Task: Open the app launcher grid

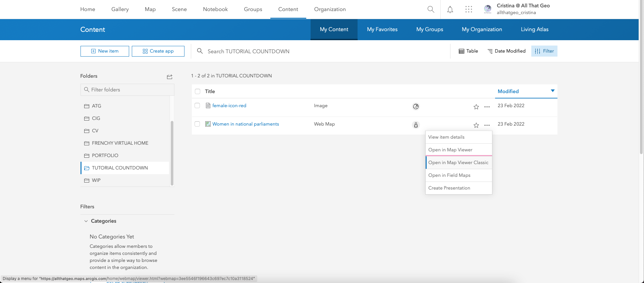Action: (469, 9)
